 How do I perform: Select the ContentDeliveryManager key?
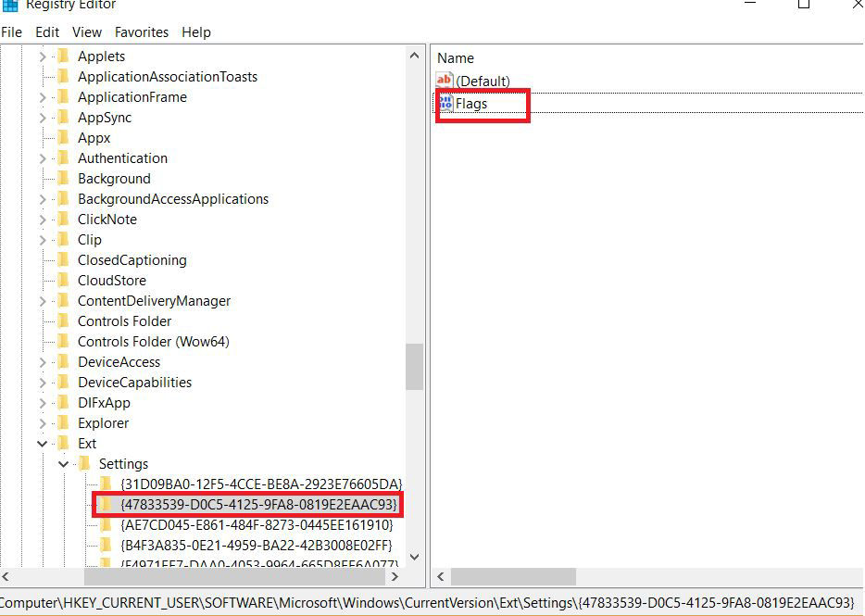click(x=154, y=301)
